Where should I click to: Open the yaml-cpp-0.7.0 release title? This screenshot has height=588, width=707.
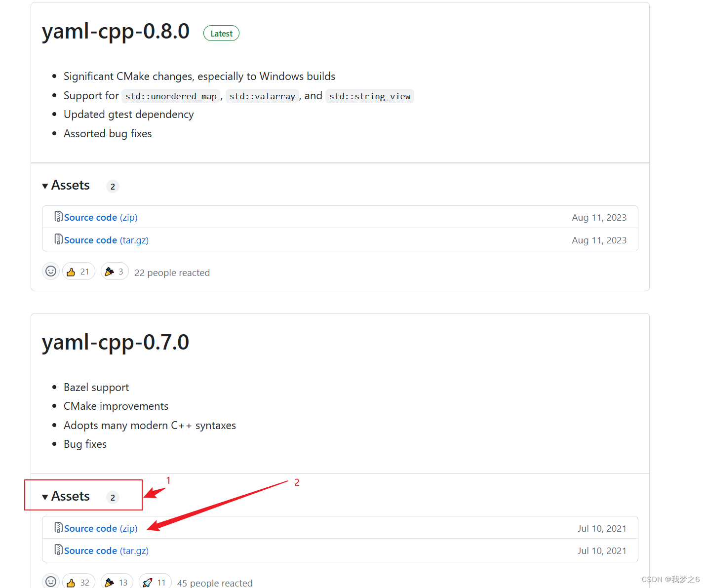tap(115, 342)
